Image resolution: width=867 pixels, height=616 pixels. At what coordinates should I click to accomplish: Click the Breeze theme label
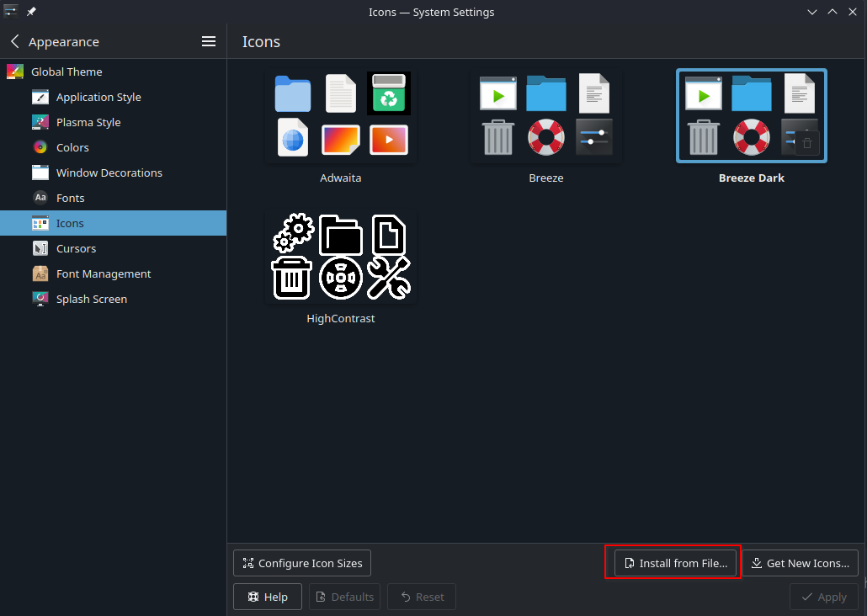point(546,178)
